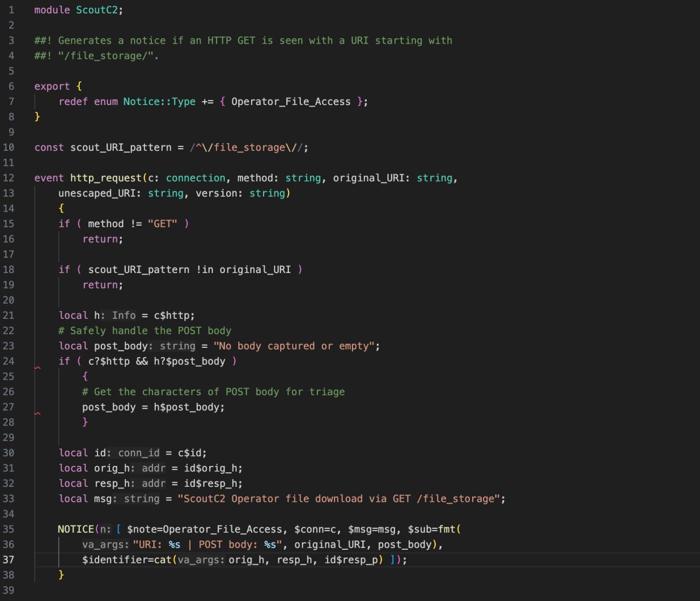Select the ScoutC2 module name on line 1
Image resolution: width=700 pixels, height=601 pixels.
pos(97,10)
